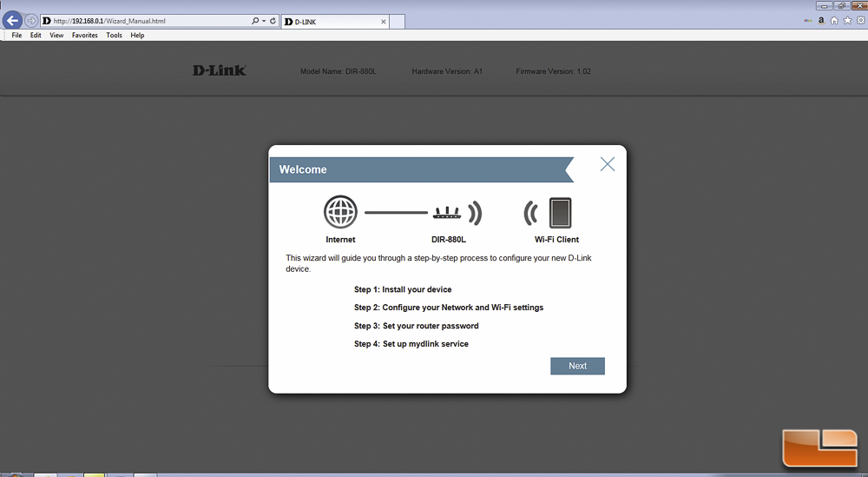Go to browser home page icon
868x477 pixels.
click(833, 21)
